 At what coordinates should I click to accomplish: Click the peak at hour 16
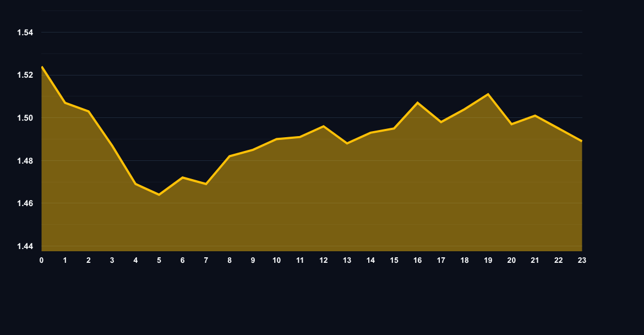coord(418,102)
